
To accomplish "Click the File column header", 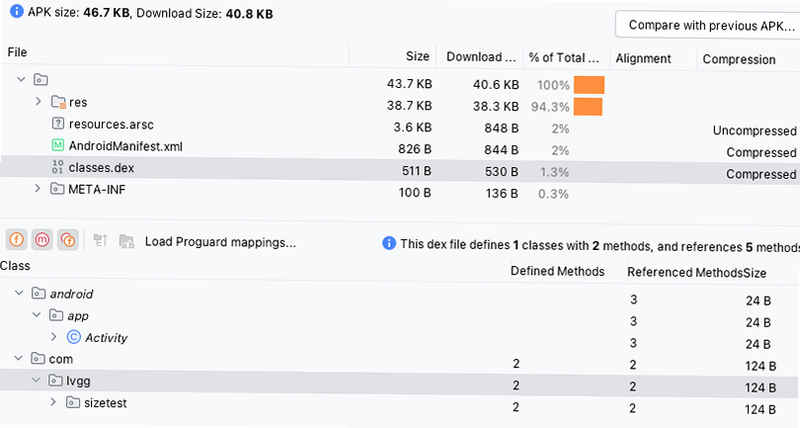I will coord(17,53).
